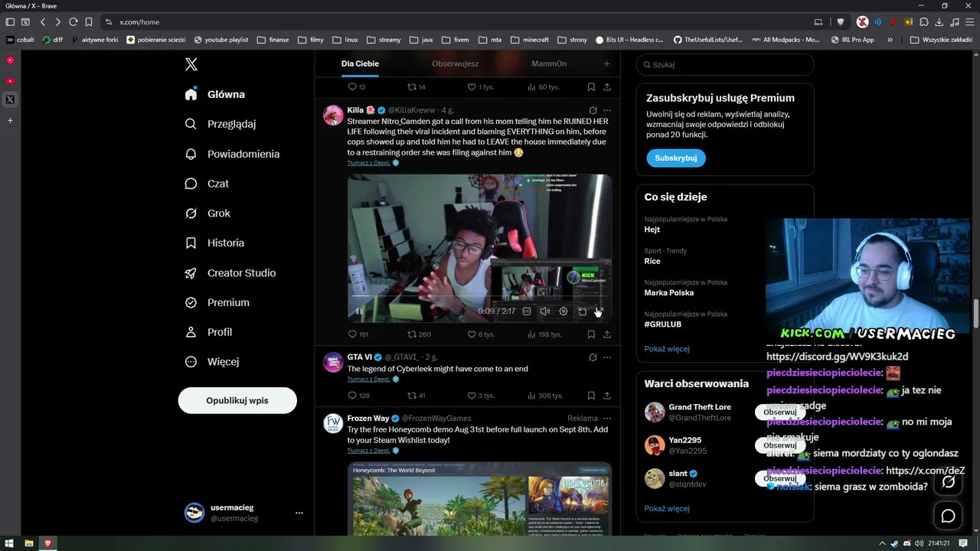
Task: Like the GTA VI post
Action: tap(481, 396)
